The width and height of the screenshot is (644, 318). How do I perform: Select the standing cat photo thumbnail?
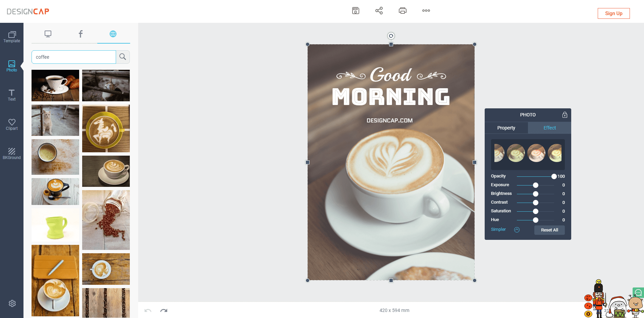55,120
